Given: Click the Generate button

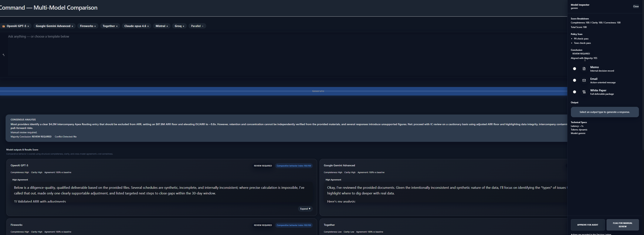Looking at the screenshot, I should [283, 91].
